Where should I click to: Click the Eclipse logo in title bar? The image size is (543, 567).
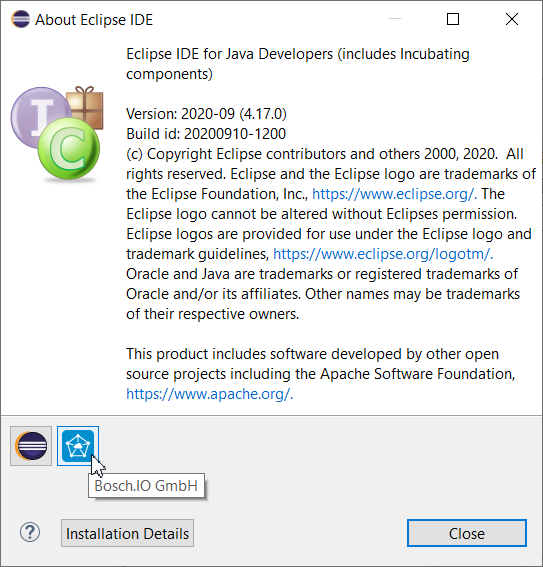[x=20, y=19]
